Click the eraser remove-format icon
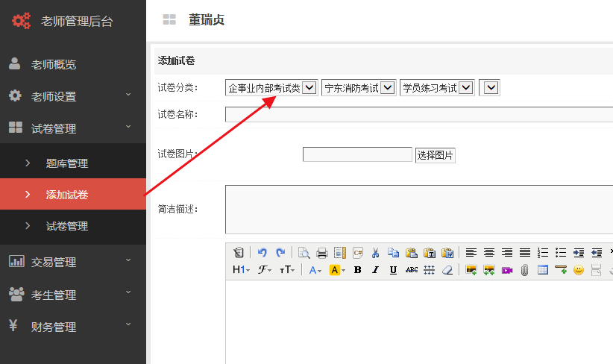 (x=447, y=270)
